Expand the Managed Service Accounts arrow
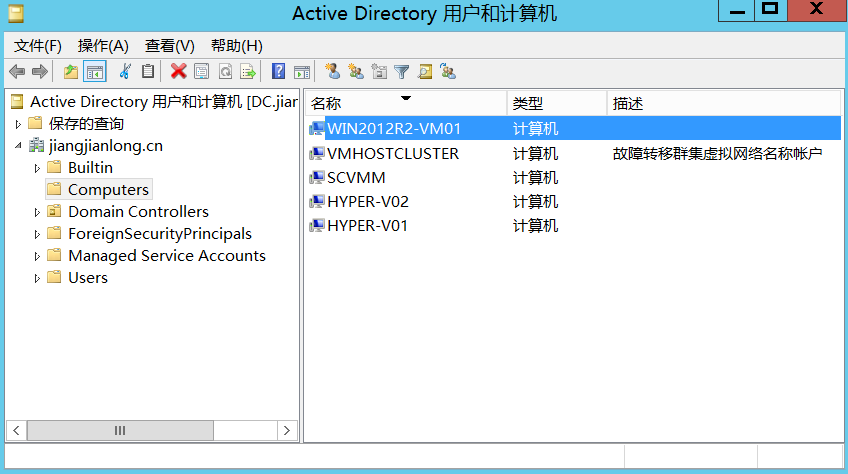The height and width of the screenshot is (474, 848). coord(37,256)
